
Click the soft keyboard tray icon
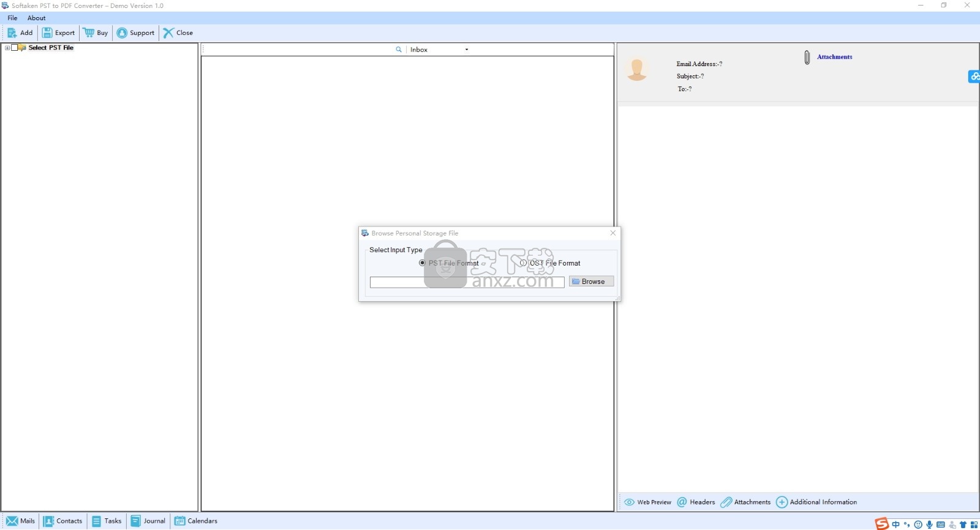coord(941,524)
